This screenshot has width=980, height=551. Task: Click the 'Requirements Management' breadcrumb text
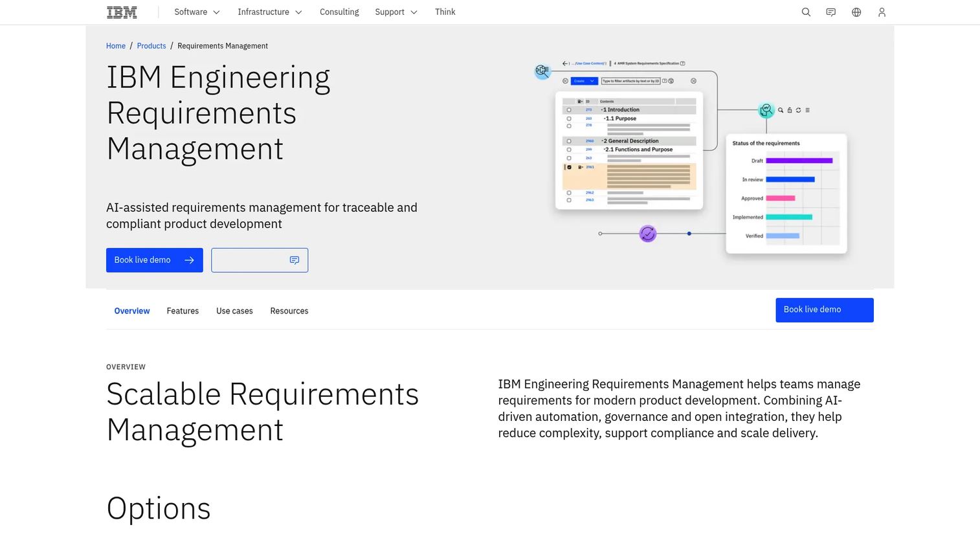click(223, 46)
